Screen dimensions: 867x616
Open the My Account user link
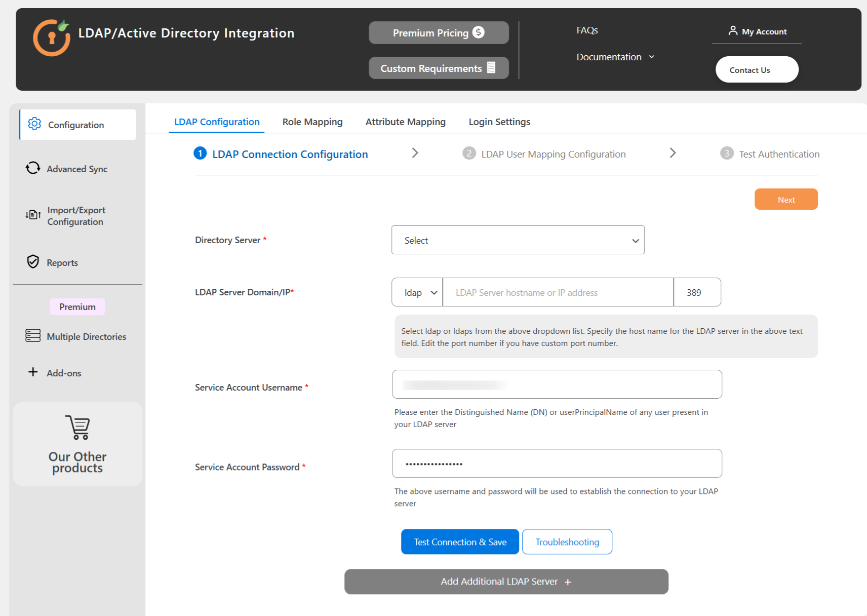pyautogui.click(x=757, y=31)
